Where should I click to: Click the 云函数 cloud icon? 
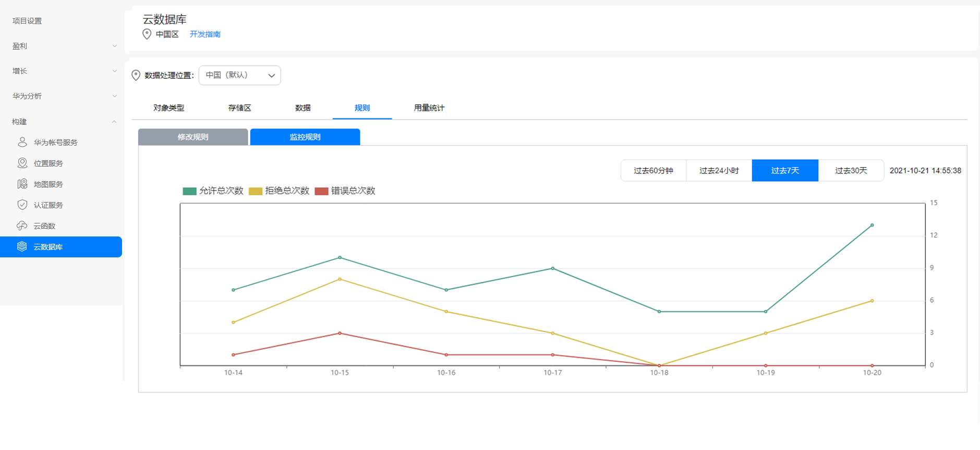pyautogui.click(x=22, y=226)
